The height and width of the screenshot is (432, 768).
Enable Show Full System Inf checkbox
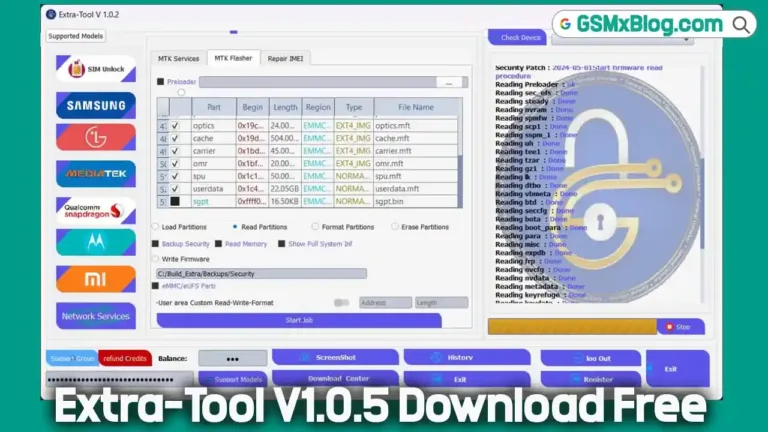tap(282, 243)
